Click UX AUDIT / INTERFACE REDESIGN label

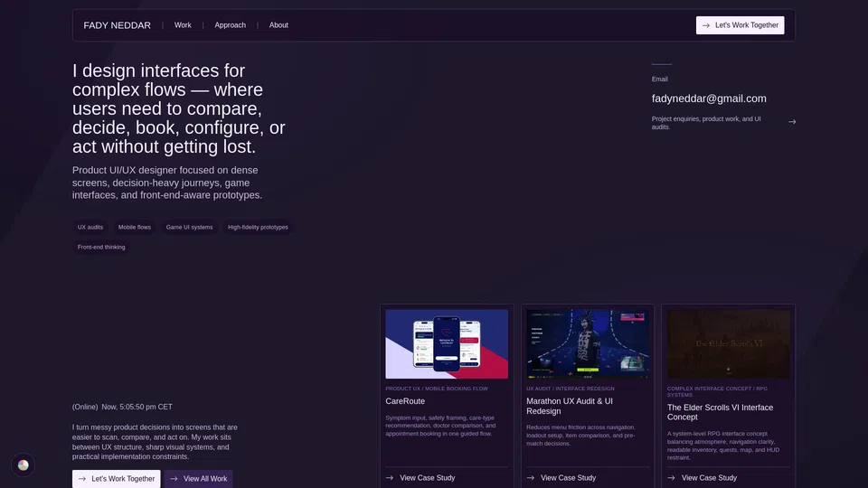click(x=571, y=389)
